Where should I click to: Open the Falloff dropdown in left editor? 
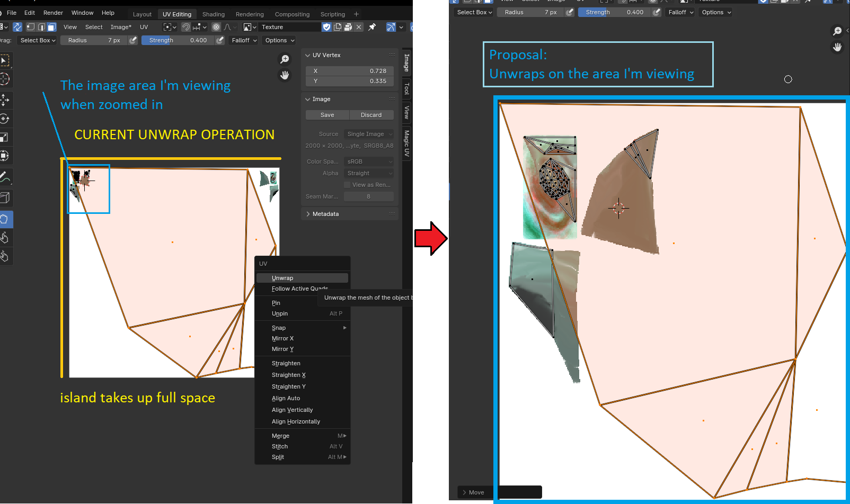tap(244, 40)
